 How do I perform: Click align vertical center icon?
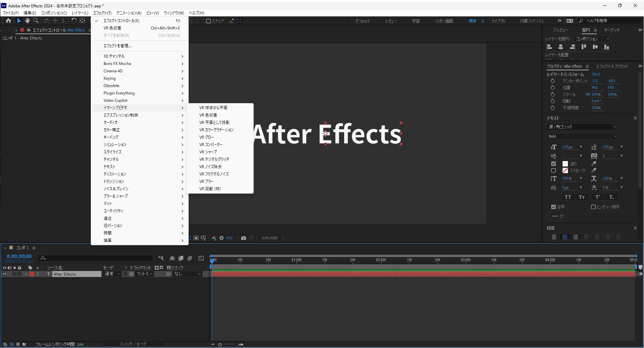pyautogui.click(x=595, y=47)
